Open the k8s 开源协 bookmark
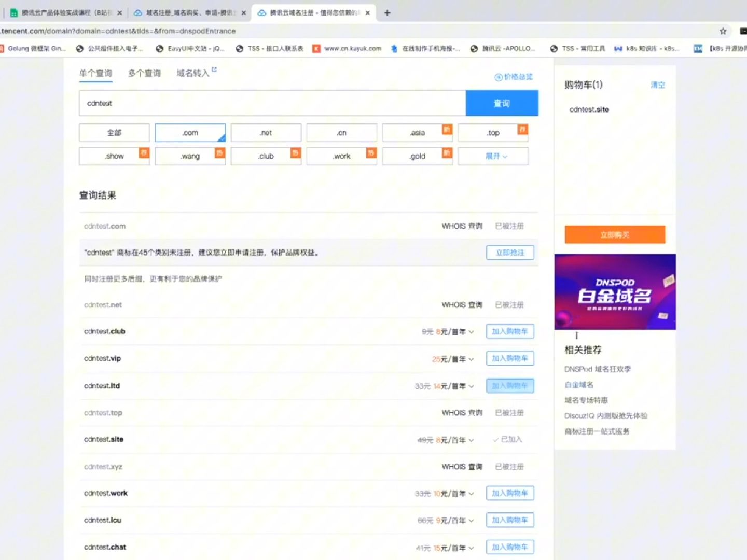747x560 pixels. (x=720, y=49)
